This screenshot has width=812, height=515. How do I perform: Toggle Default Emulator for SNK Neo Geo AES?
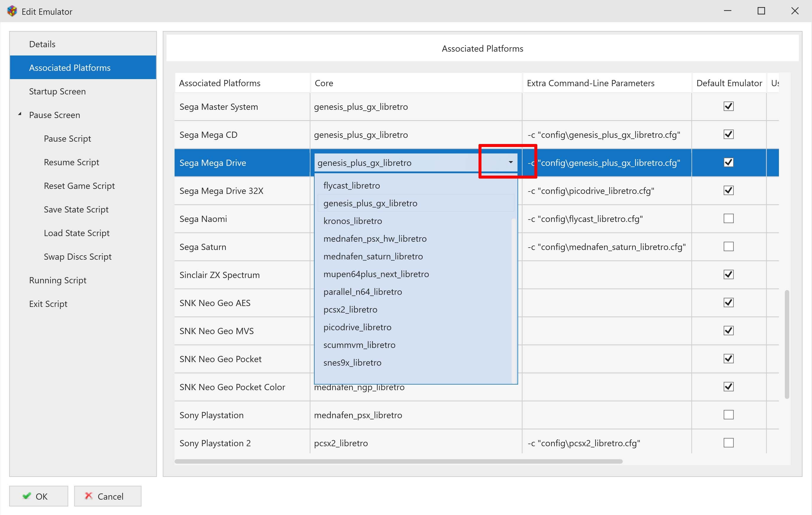point(728,303)
